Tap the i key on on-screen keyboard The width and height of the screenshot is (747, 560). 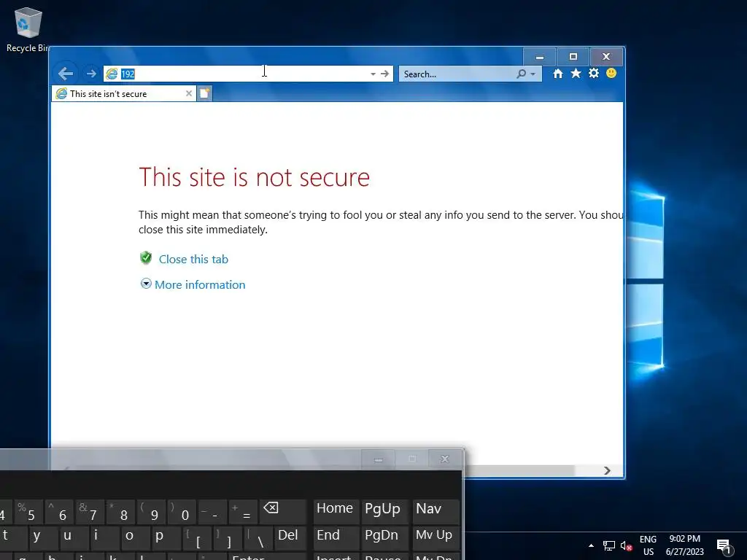(104, 537)
